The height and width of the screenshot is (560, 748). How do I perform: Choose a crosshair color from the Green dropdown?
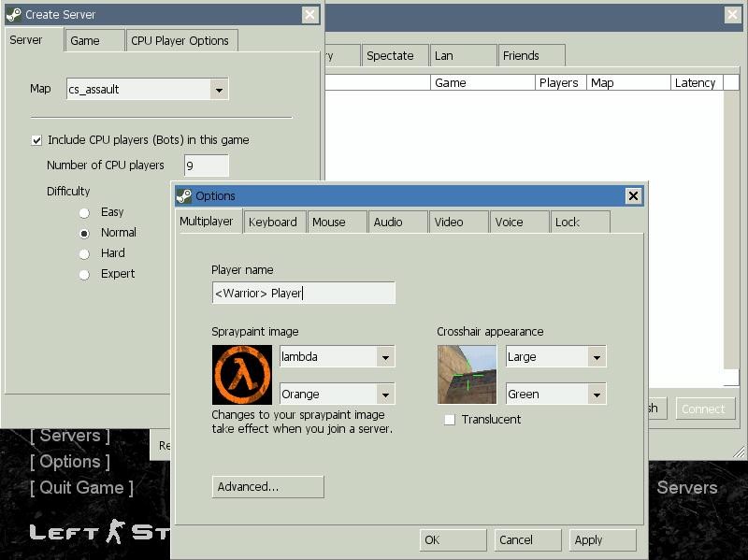(598, 394)
